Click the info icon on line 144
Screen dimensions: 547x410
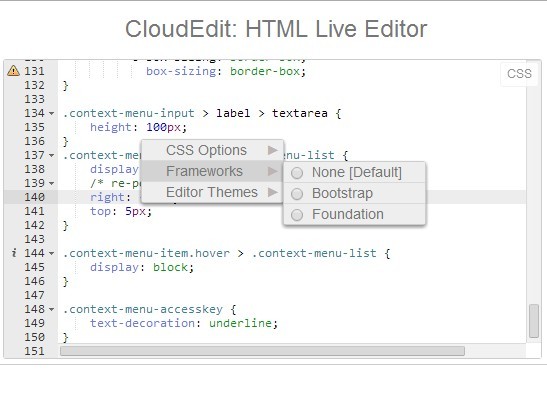pos(14,253)
